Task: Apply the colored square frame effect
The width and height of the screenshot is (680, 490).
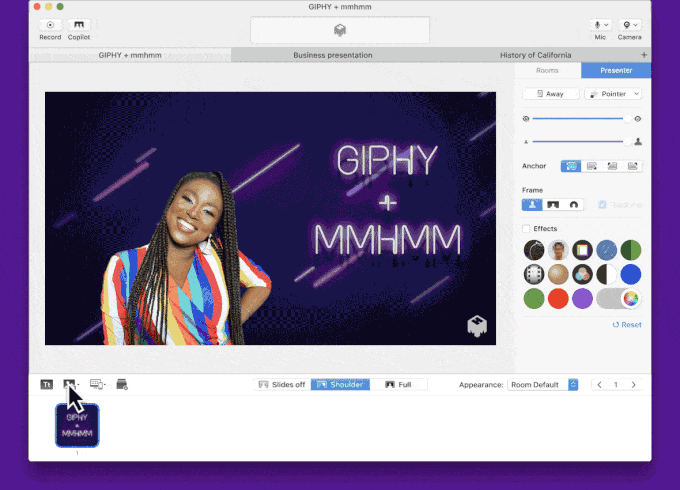Action: (582, 250)
